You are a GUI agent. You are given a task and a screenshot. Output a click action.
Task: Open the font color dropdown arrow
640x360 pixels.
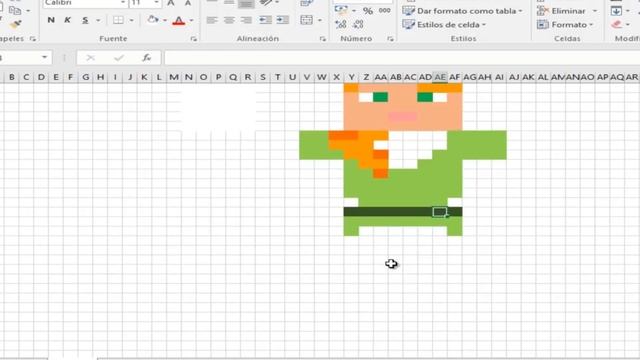(191, 20)
